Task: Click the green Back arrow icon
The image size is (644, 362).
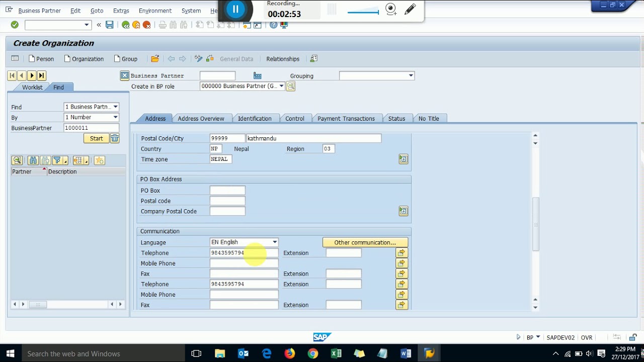Action: [125, 25]
